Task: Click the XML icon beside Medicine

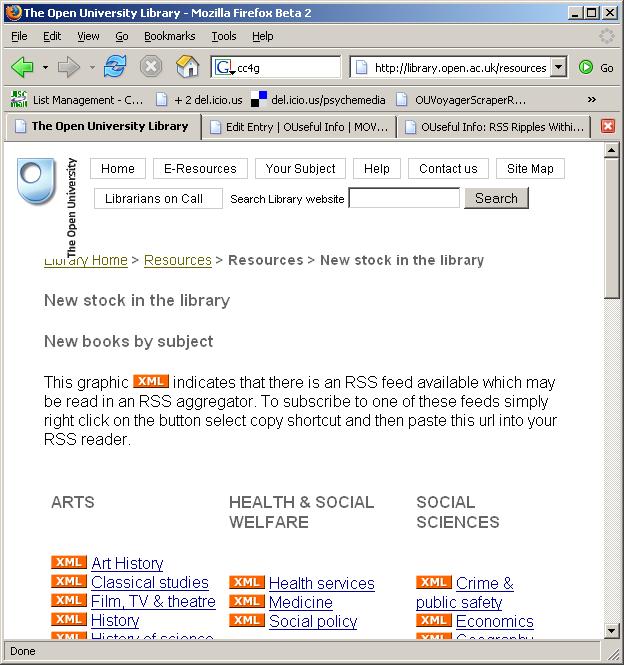Action: (x=247, y=601)
